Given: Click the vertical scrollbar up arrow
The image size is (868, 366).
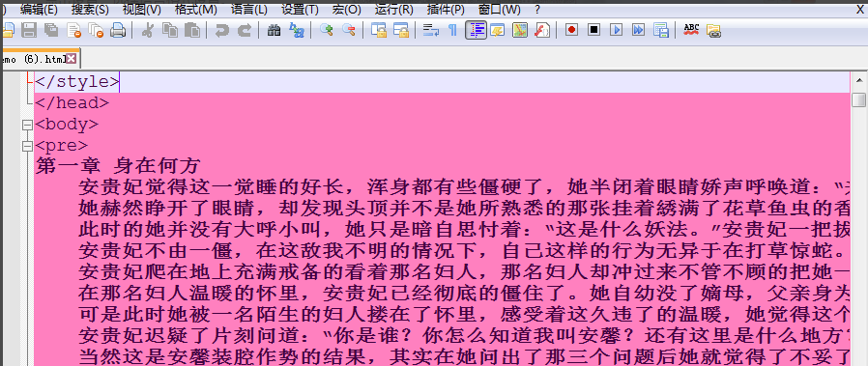Looking at the screenshot, I should 859,81.
